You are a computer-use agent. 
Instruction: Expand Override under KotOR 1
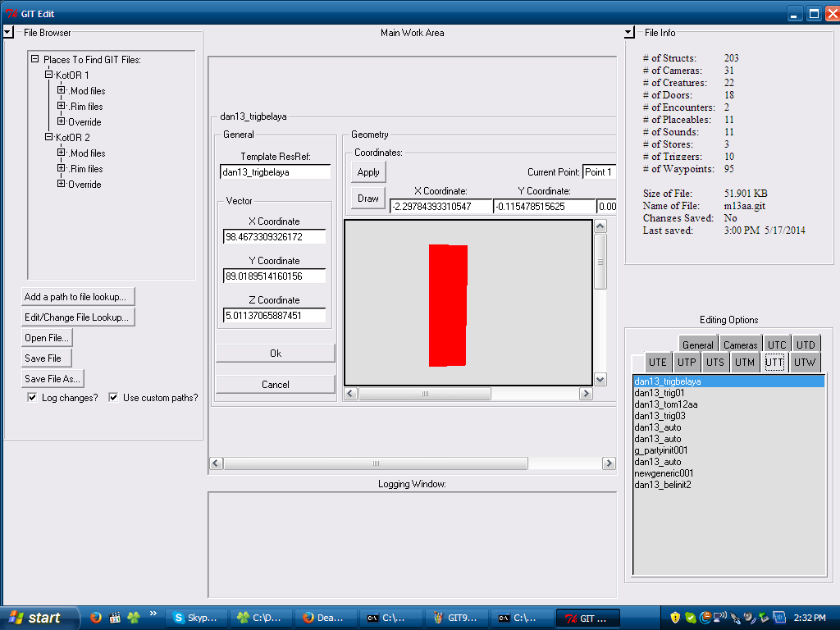tap(61, 121)
